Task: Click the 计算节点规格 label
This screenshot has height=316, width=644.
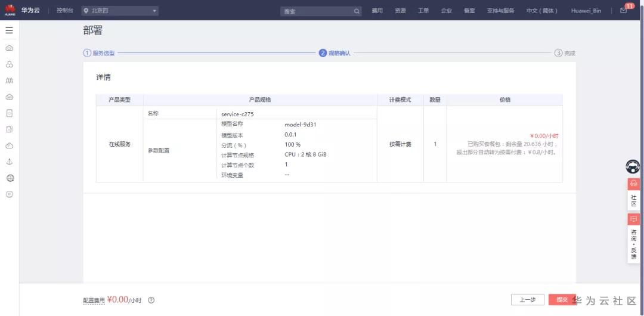Action: (x=237, y=156)
